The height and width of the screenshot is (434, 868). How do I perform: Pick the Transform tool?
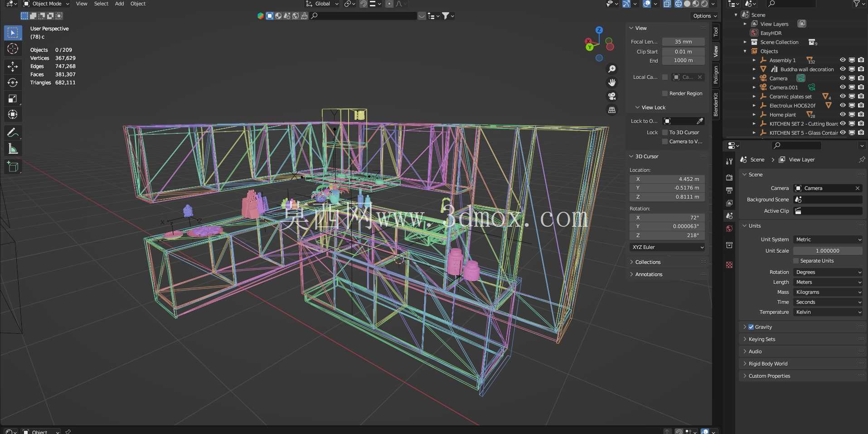point(13,114)
